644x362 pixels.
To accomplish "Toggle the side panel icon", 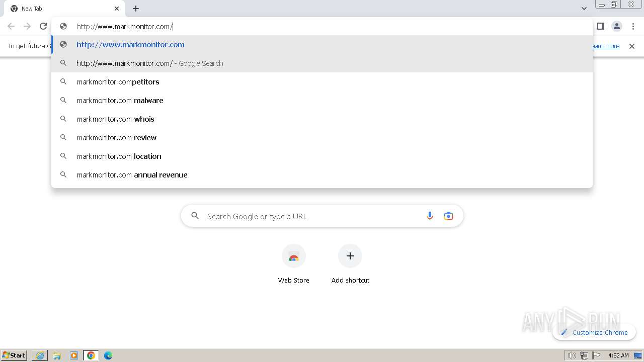I will 601,26.
